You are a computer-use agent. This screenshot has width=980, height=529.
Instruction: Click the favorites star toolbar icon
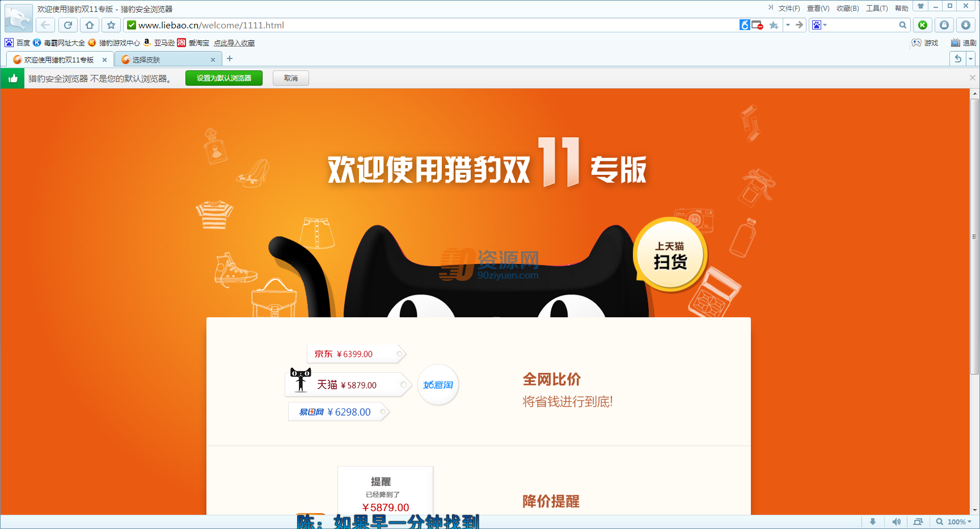[111, 25]
